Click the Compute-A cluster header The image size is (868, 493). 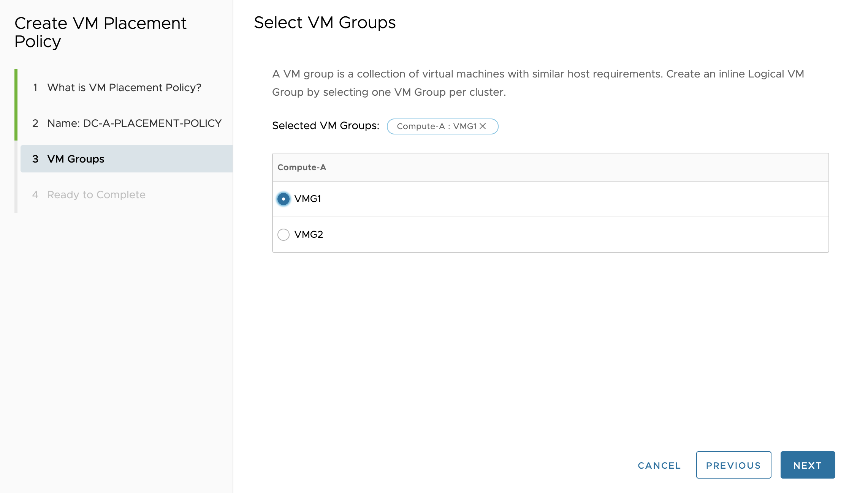302,167
